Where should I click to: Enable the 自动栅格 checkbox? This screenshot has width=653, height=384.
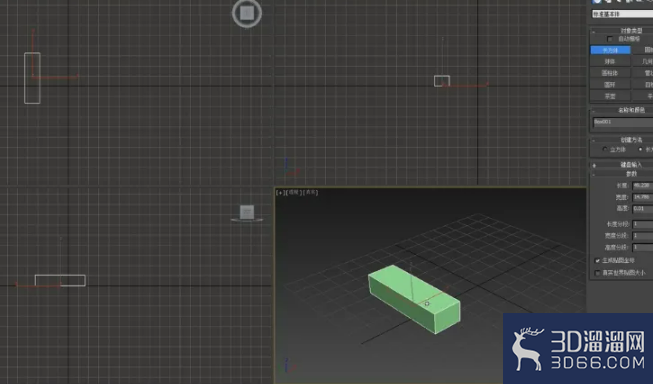click(x=610, y=39)
